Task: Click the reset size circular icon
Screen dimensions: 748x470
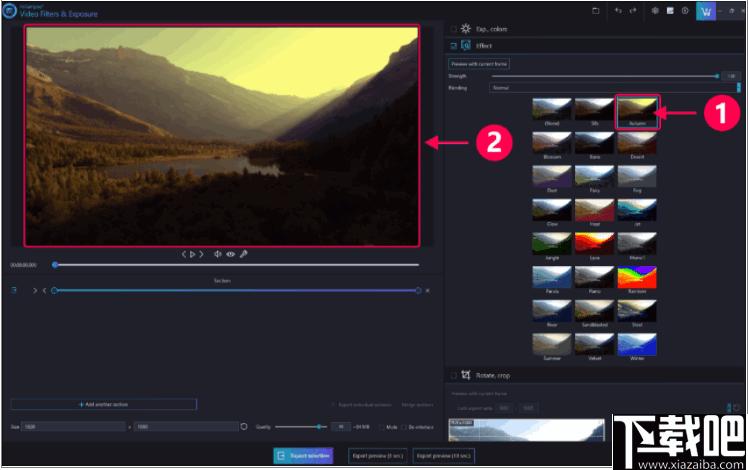Action: (x=244, y=427)
